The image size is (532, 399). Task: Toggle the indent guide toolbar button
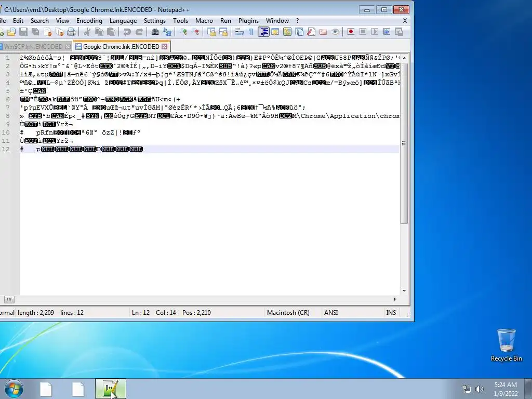pos(263,32)
